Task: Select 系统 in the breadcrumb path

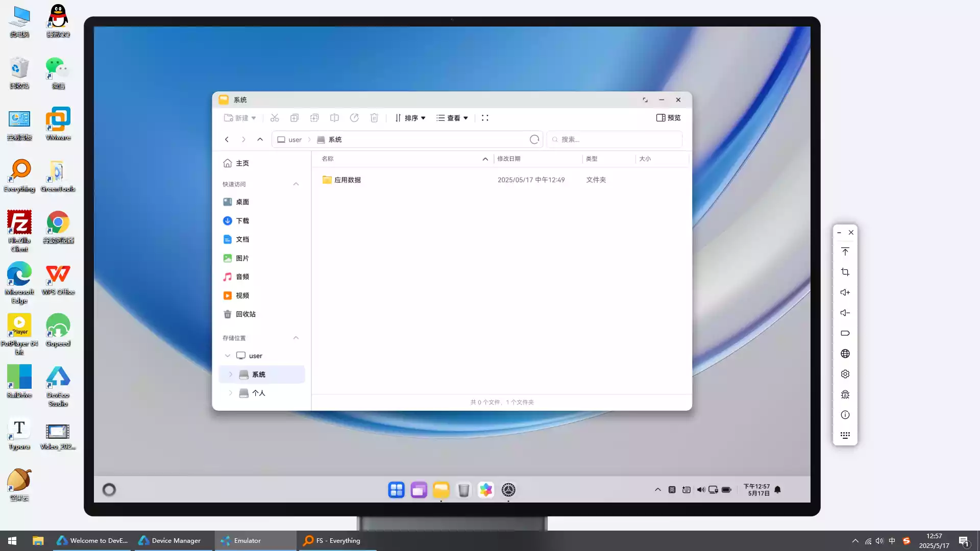Action: (329, 139)
